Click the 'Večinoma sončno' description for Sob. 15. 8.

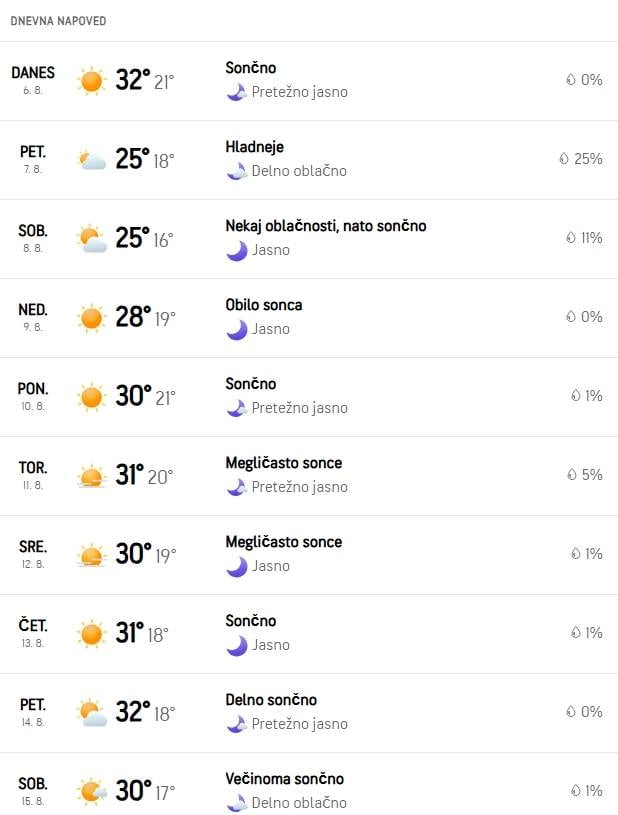[x=284, y=779]
